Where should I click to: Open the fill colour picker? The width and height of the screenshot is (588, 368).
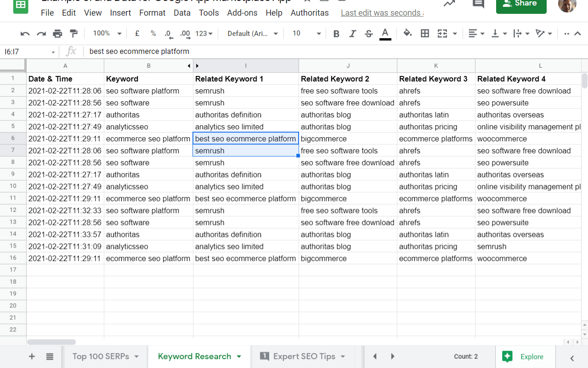coord(407,34)
